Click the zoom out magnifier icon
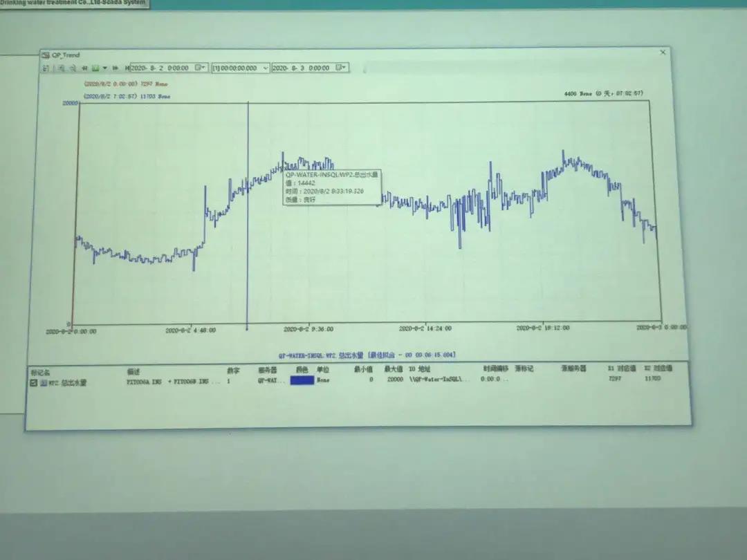Image resolution: width=747 pixels, height=560 pixels. (73, 68)
